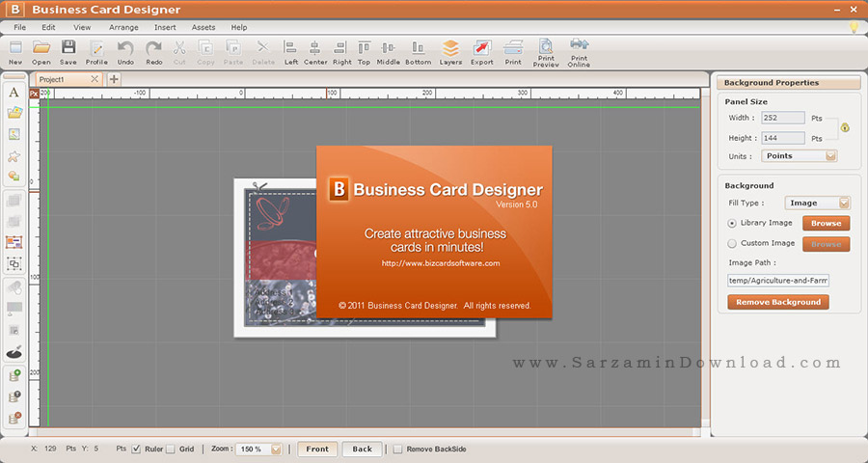
Task: Click the database add icon in sidebar
Action: [14, 375]
